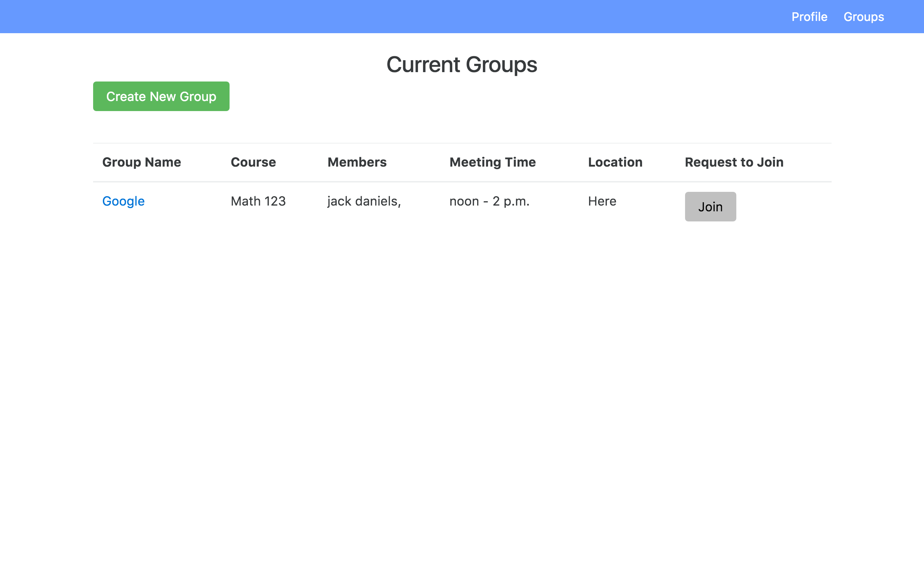Click the Members column header

click(357, 162)
